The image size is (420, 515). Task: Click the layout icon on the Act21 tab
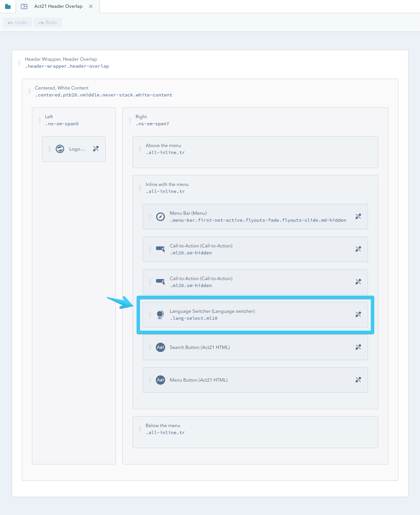(x=24, y=6)
